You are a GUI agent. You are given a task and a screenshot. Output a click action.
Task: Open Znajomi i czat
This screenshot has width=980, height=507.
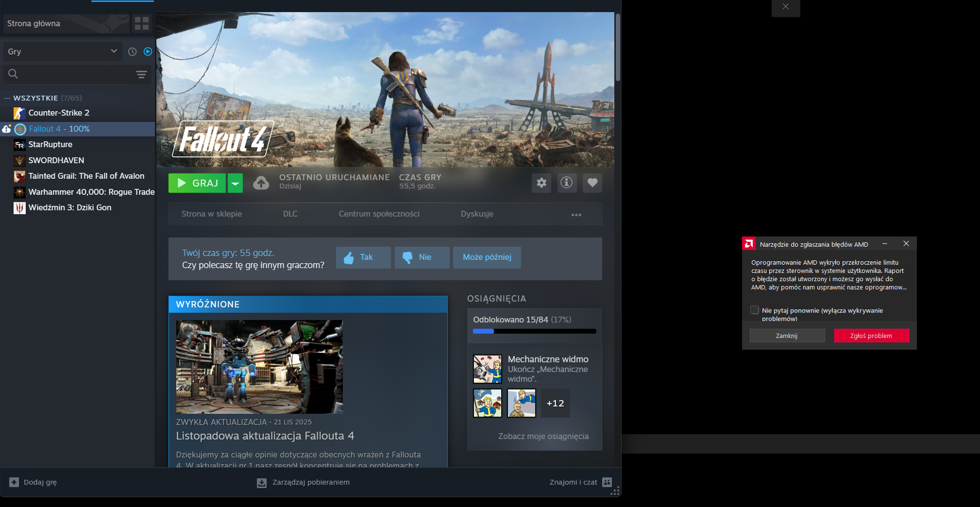[x=581, y=482]
